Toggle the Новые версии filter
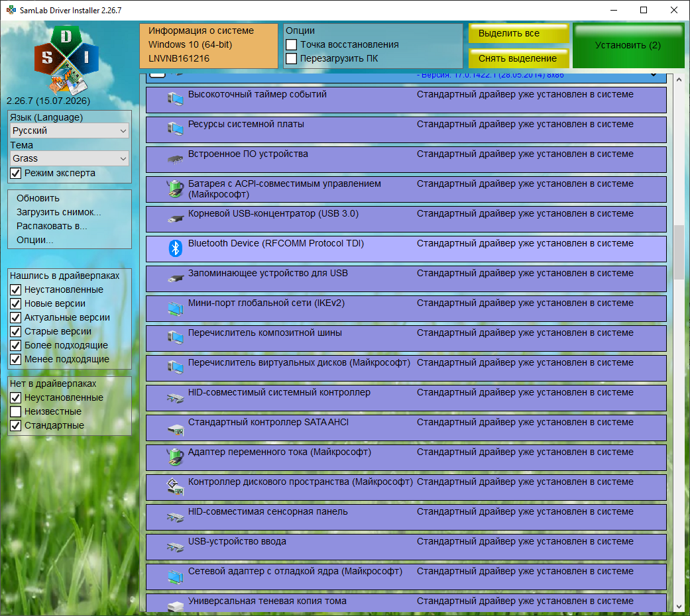The width and height of the screenshot is (690, 616). pyautogui.click(x=16, y=304)
